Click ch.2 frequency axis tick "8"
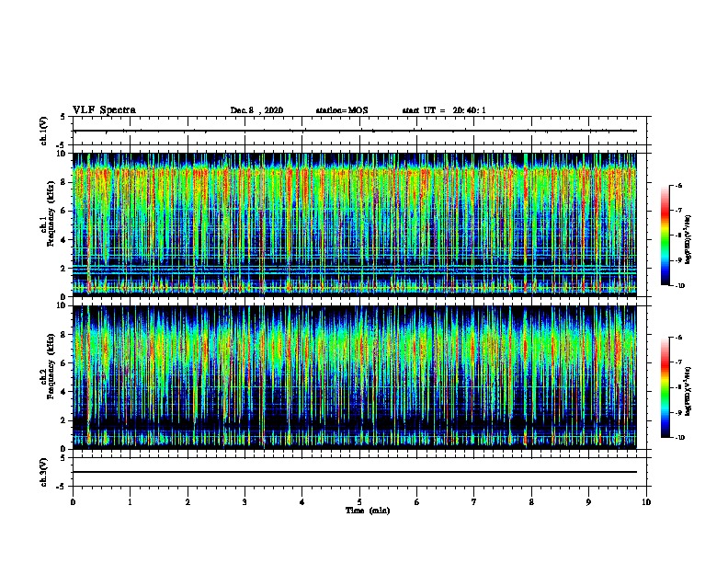Viewport: 728px width, 563px height. click(x=63, y=335)
